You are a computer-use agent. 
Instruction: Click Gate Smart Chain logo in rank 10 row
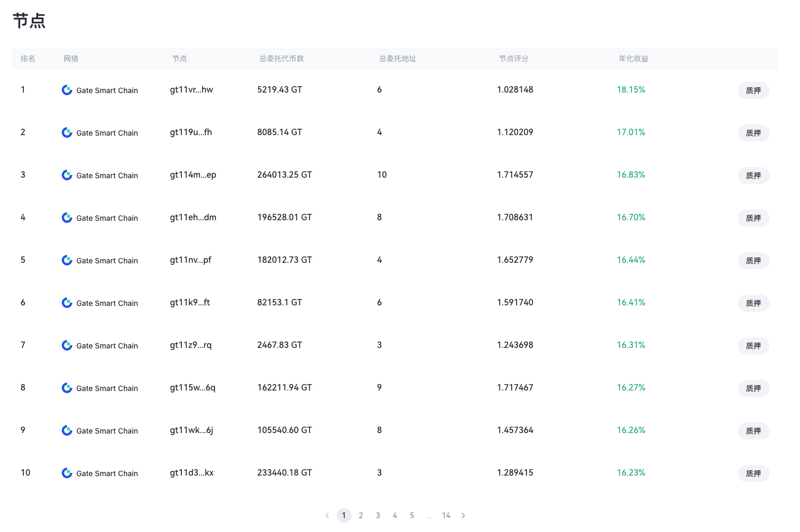67,473
